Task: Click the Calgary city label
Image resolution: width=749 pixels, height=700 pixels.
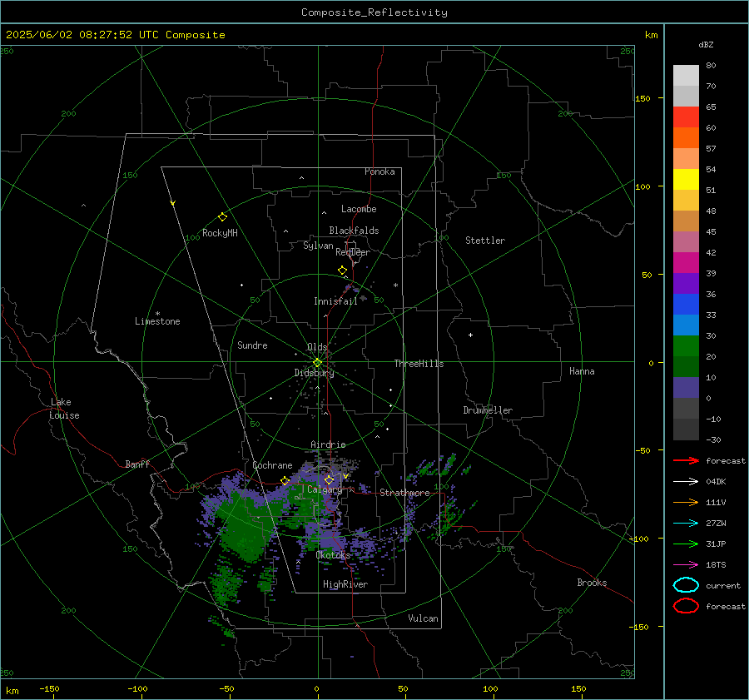Action: [x=325, y=489]
